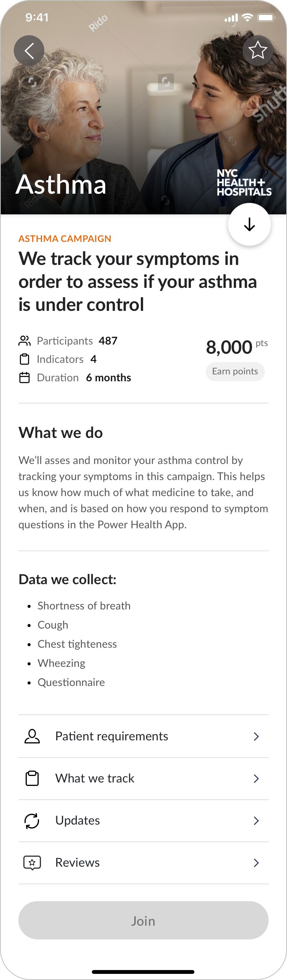Click the person icon beside Patient requirements
This screenshot has height=980, width=287.
tap(31, 736)
